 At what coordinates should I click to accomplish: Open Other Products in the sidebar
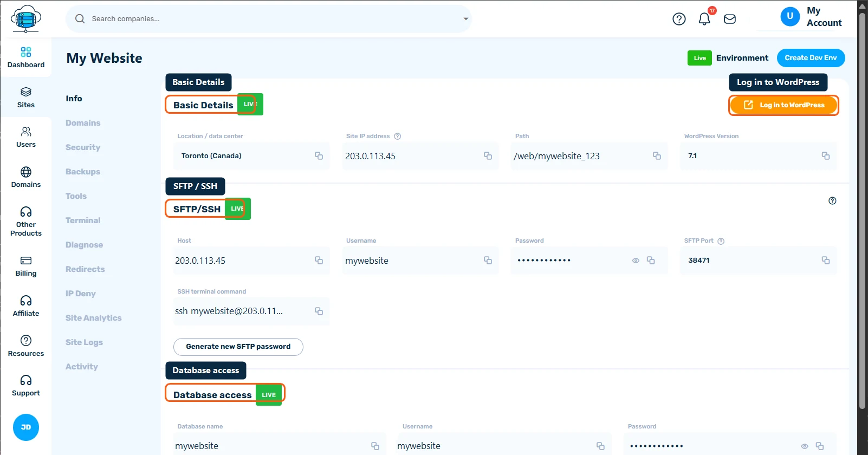click(x=26, y=222)
